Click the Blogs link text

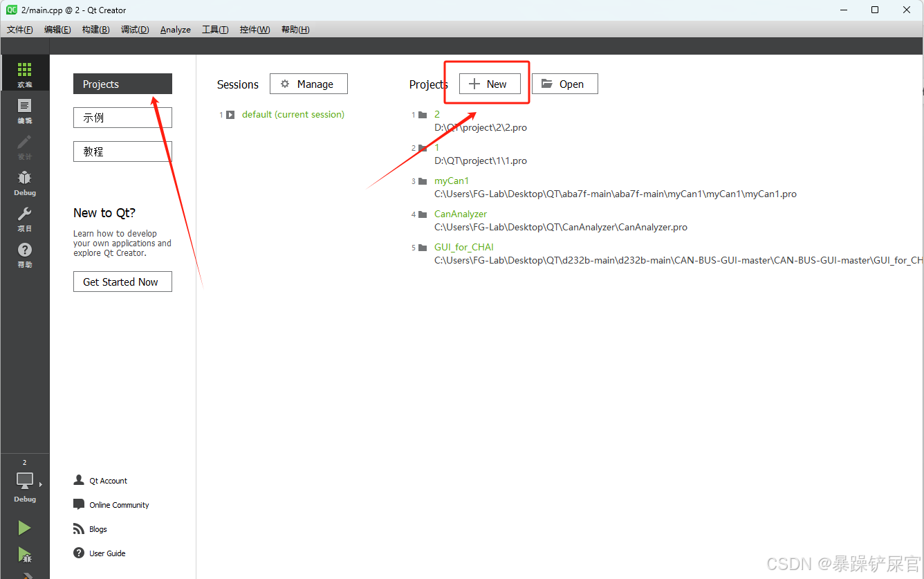pyautogui.click(x=98, y=529)
